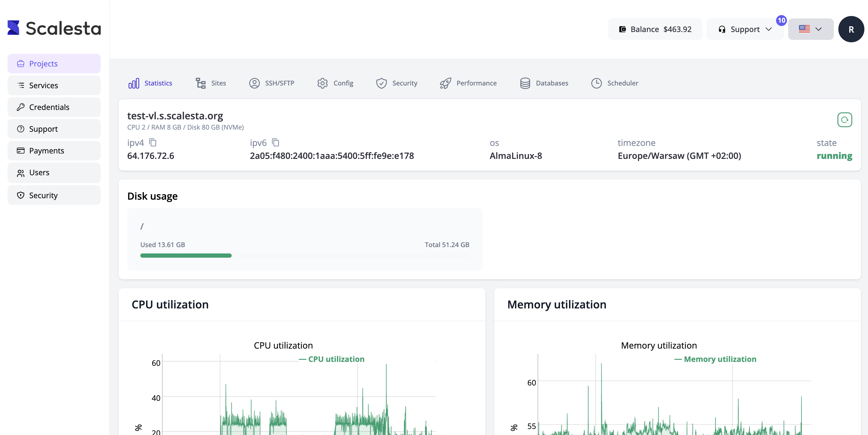The width and height of the screenshot is (868, 435).
Task: Open the Config tab
Action: click(x=335, y=83)
